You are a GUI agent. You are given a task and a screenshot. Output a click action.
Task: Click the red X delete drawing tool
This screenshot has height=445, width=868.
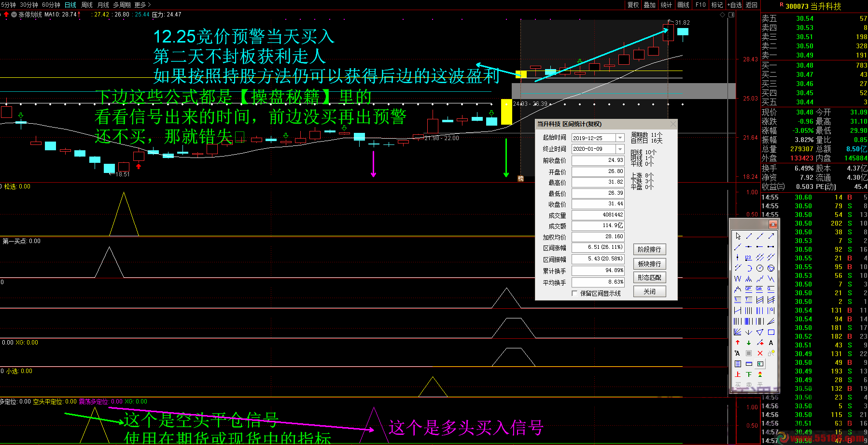pyautogui.click(x=760, y=353)
